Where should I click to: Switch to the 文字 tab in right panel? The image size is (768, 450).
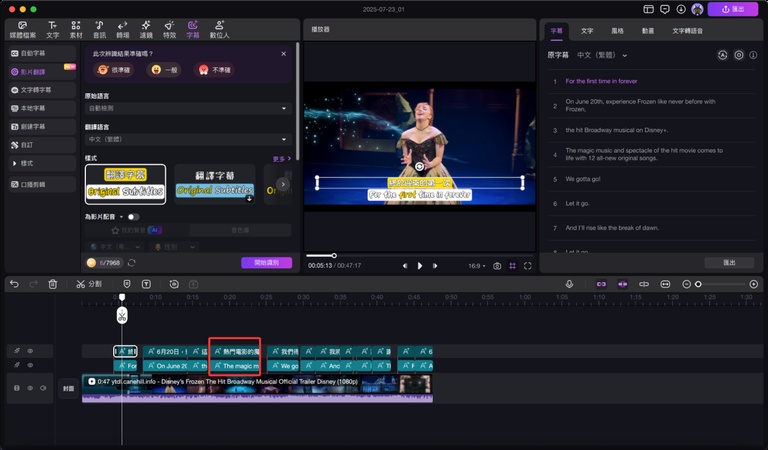click(x=587, y=31)
